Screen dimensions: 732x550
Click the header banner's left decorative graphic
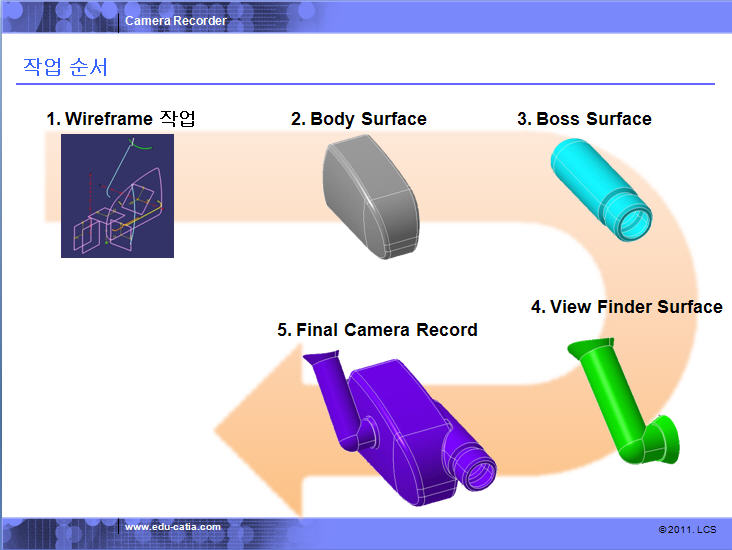pos(58,18)
